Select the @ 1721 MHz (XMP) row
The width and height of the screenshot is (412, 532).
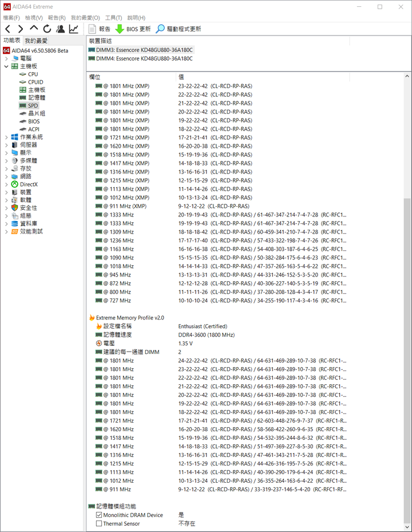219,137
